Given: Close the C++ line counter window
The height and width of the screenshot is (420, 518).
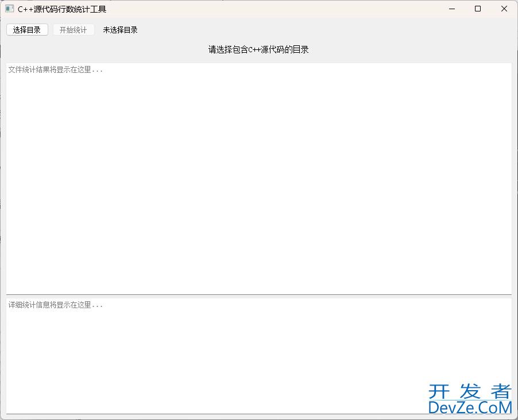Looking at the screenshot, I should tap(504, 9).
